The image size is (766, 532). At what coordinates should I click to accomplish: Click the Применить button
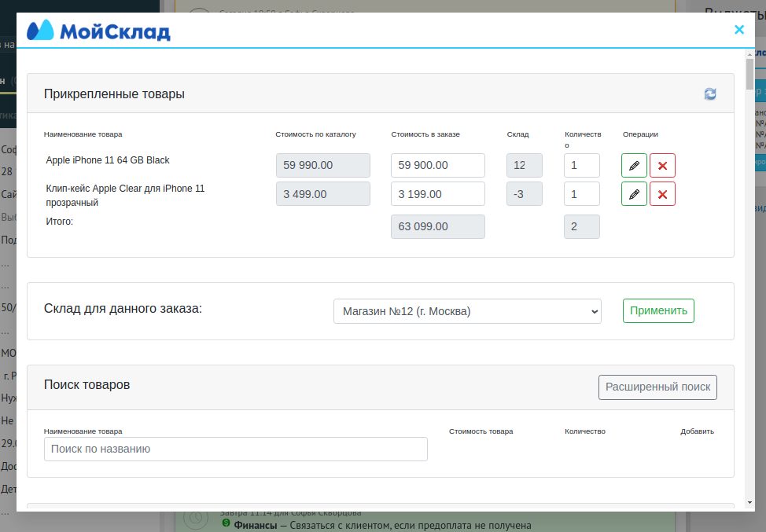658,311
